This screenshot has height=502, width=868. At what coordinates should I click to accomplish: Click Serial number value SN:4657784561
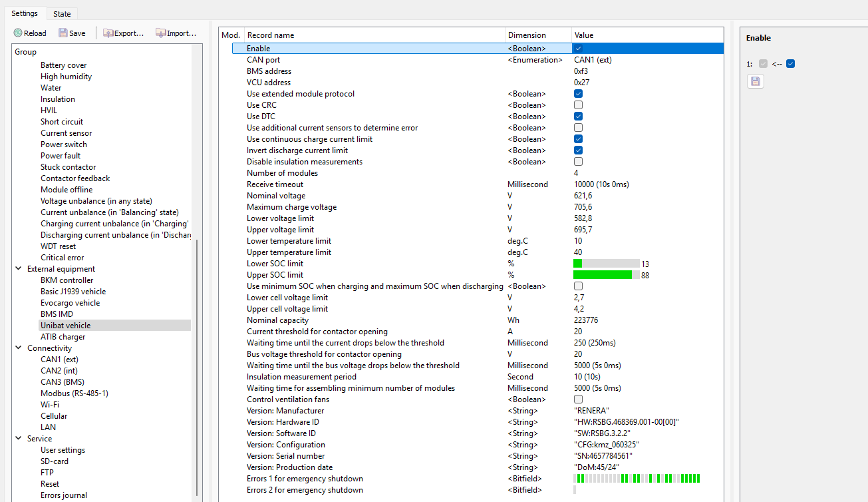click(603, 456)
